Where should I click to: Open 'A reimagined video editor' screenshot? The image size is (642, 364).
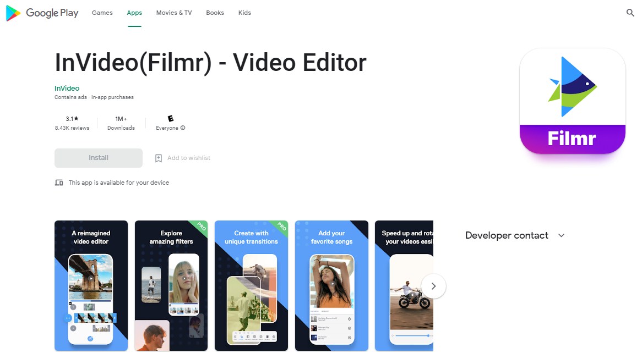pos(91,286)
